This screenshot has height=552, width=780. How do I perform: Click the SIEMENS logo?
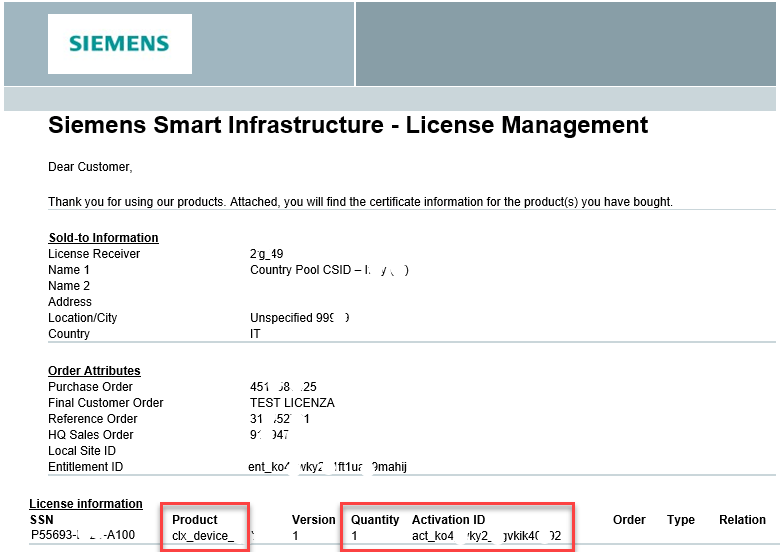[x=119, y=44]
